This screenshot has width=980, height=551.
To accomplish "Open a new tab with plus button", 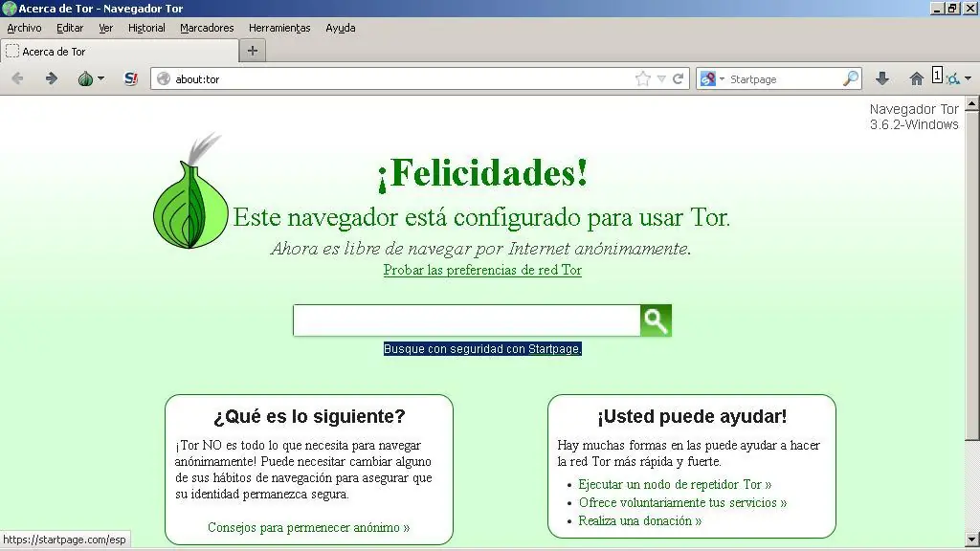I will pos(253,51).
